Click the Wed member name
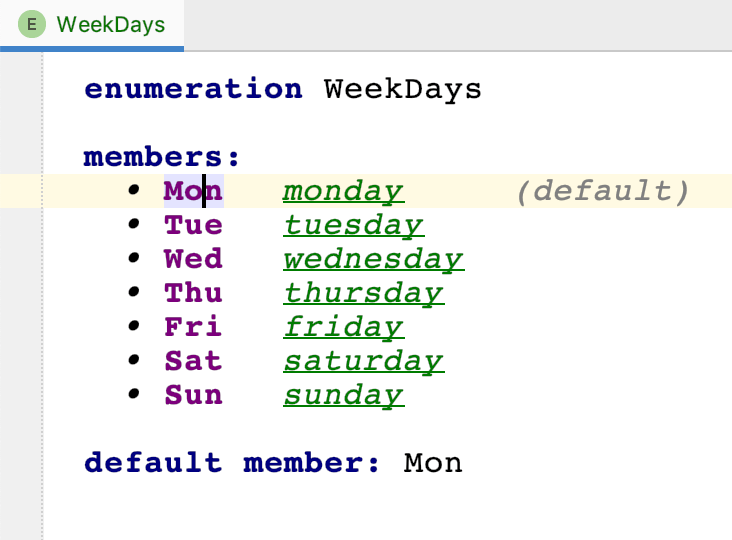 (193, 259)
